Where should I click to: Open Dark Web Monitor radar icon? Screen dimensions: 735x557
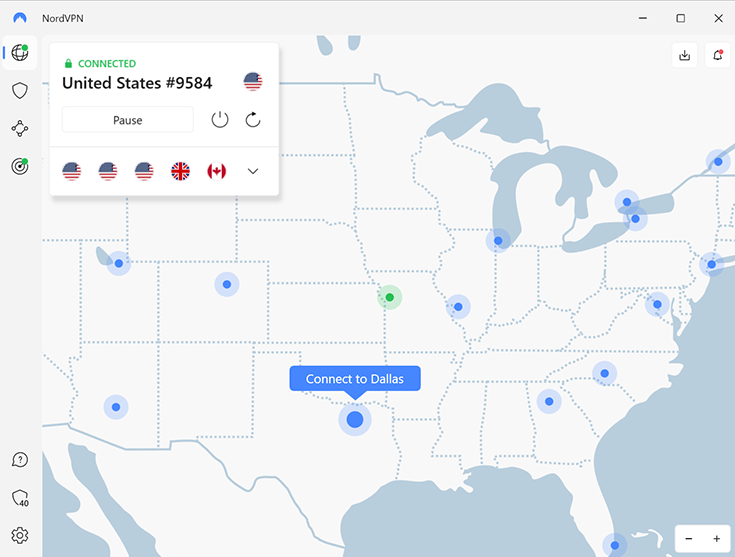[20, 166]
